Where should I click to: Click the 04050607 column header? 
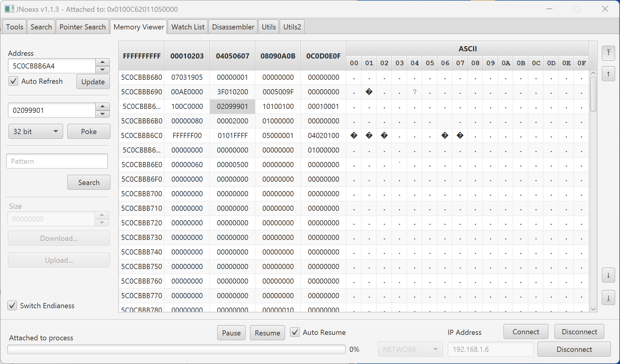(x=232, y=56)
